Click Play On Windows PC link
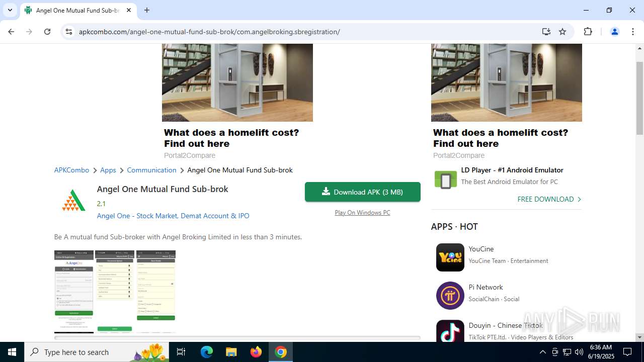This screenshot has height=362, width=644. pyautogui.click(x=362, y=213)
